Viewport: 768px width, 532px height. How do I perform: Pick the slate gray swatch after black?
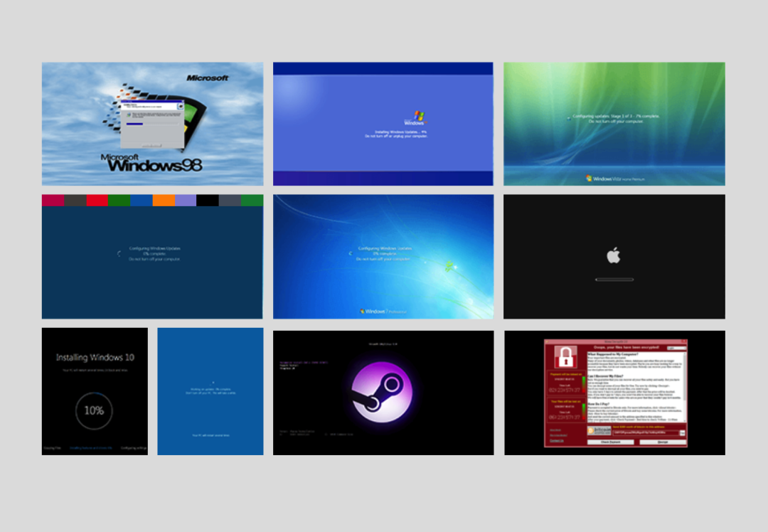tap(230, 201)
